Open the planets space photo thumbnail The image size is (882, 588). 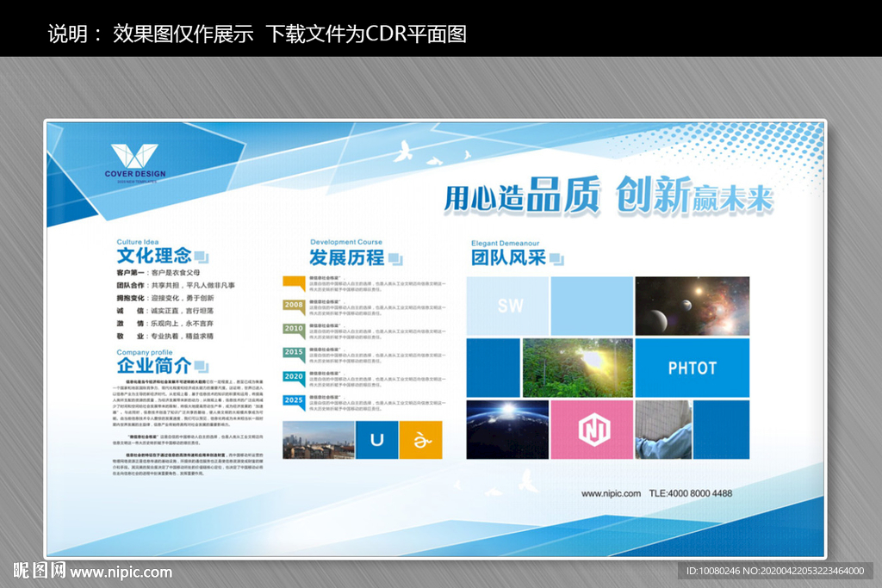(693, 306)
